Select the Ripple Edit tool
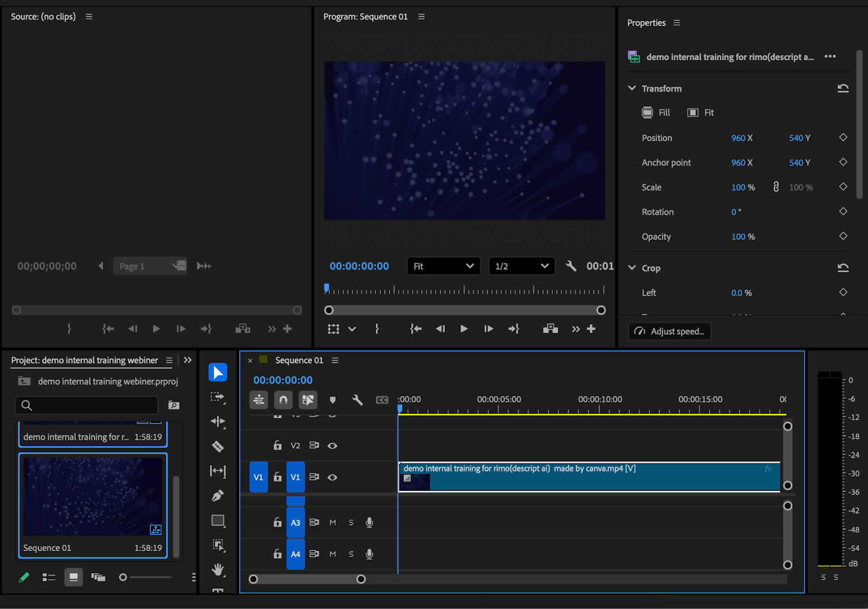The image size is (868, 609). 218,422
